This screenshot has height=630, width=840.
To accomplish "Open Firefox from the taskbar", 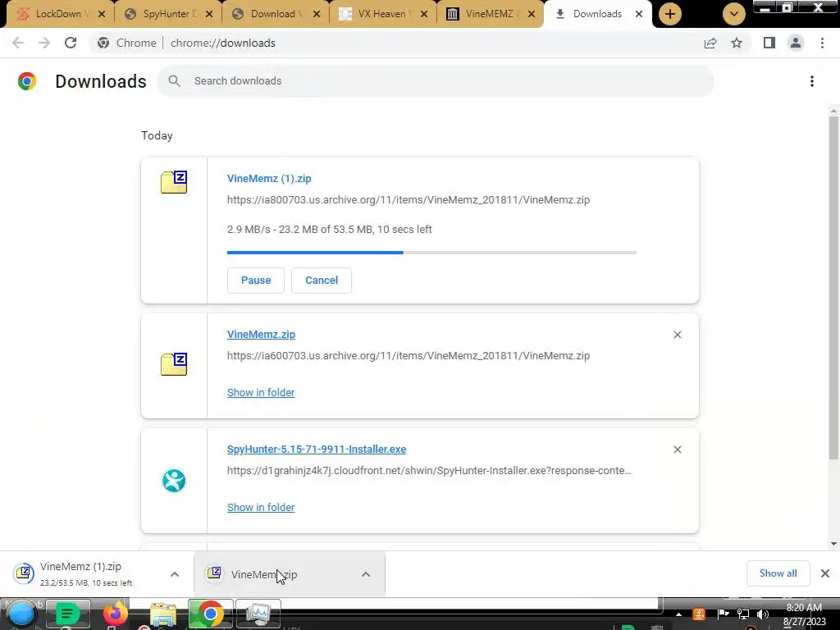I will [115, 614].
